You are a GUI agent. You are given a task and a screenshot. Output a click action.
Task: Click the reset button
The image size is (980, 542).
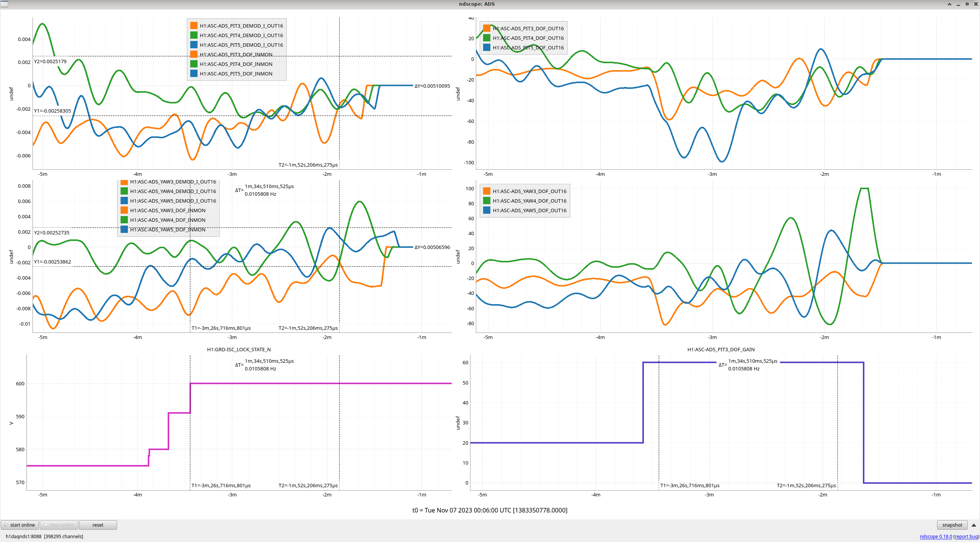(x=98, y=525)
